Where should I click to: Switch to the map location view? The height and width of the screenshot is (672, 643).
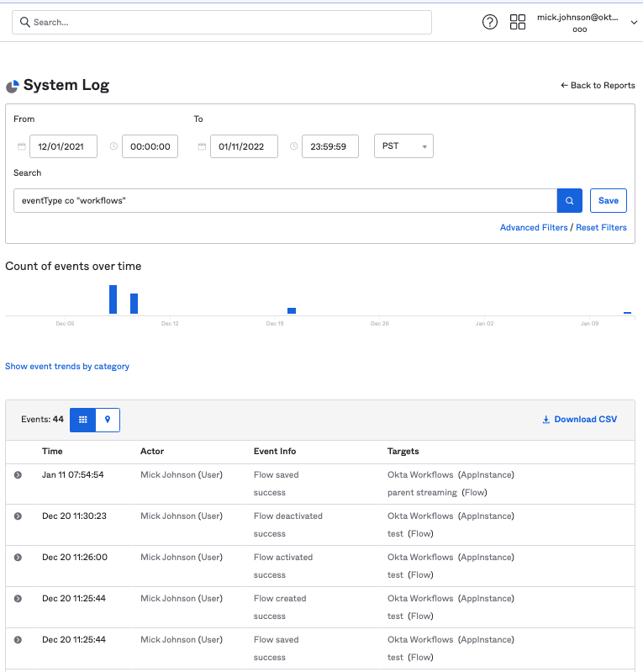tap(108, 419)
